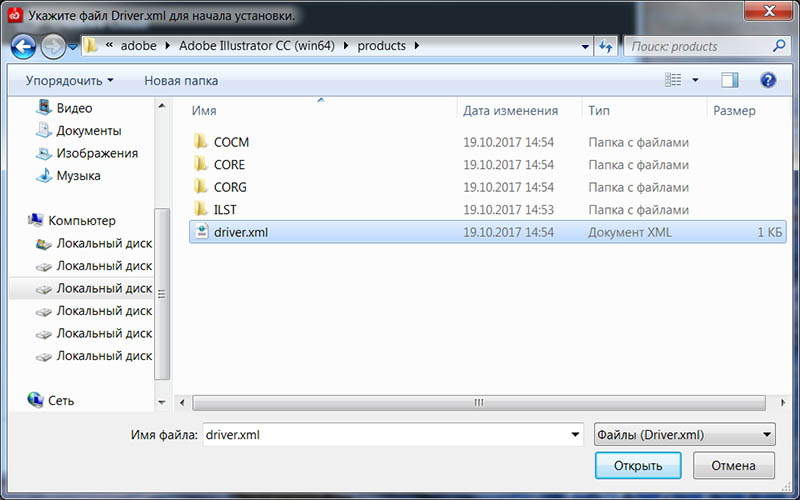Viewport: 800px width, 500px height.
Task: Click the Forward navigation arrow button
Action: pyautogui.click(x=53, y=46)
